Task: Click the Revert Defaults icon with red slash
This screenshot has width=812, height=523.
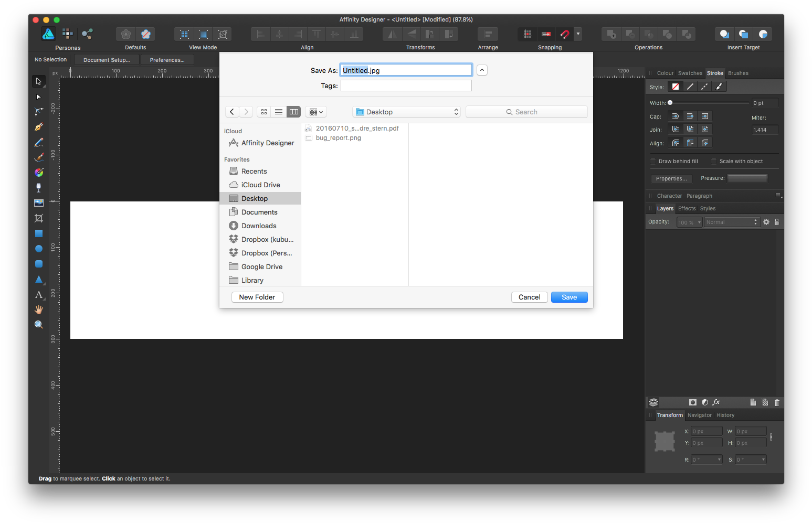Action: (x=146, y=34)
